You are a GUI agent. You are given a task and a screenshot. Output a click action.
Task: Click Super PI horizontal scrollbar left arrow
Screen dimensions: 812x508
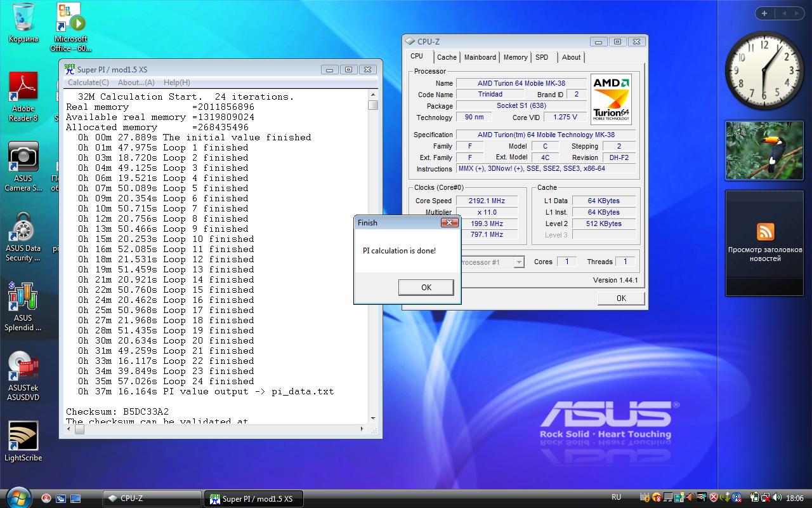tap(70, 429)
